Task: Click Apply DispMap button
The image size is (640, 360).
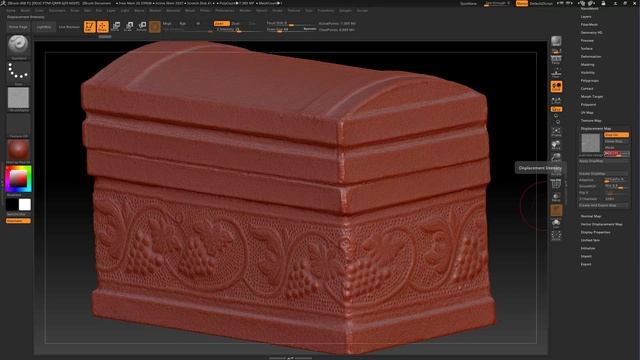Action: pyautogui.click(x=604, y=161)
